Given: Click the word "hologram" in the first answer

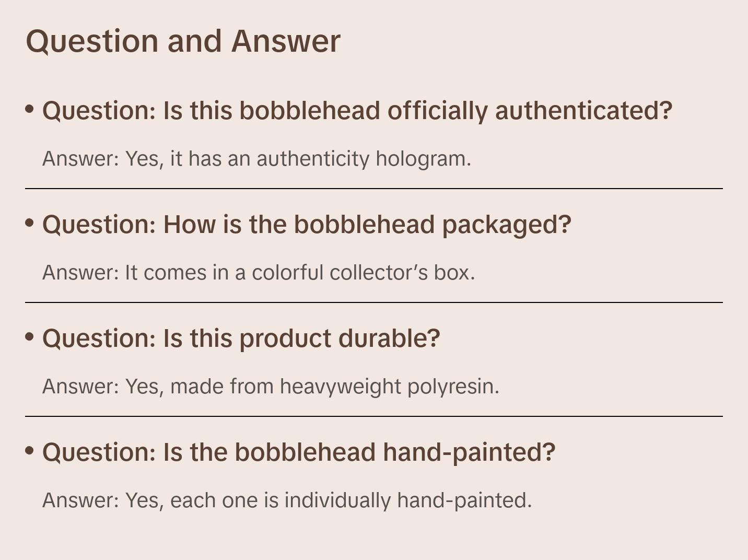Looking at the screenshot, I should [x=423, y=159].
